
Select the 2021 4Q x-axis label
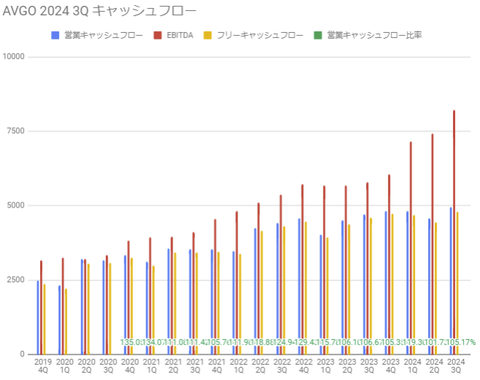click(x=217, y=366)
